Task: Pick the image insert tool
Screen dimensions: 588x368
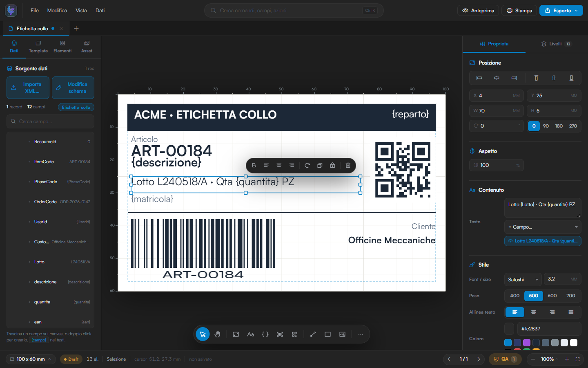Action: (342, 334)
